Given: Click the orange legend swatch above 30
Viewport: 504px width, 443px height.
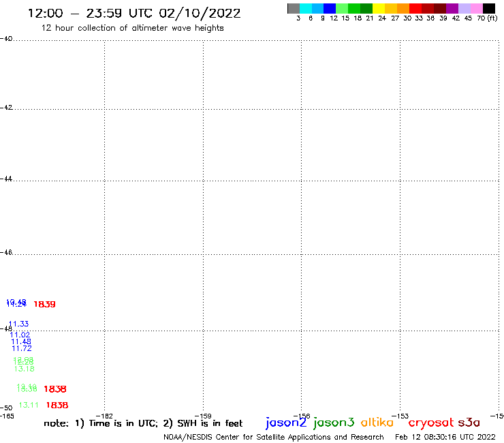Looking at the screenshot, I should click(x=403, y=8).
